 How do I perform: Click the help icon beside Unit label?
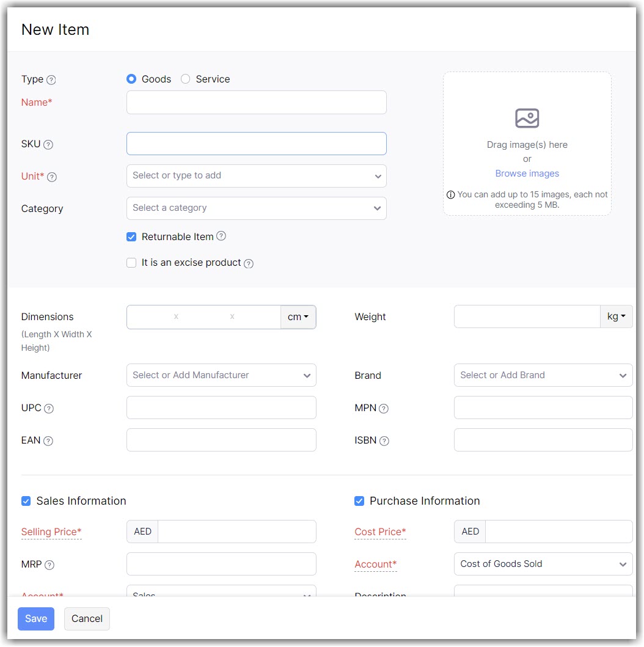pos(52,177)
